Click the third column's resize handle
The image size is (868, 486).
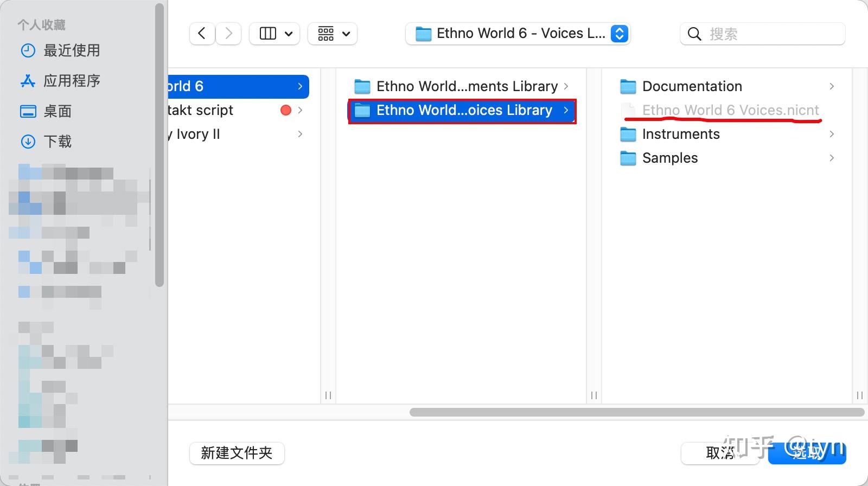860,395
